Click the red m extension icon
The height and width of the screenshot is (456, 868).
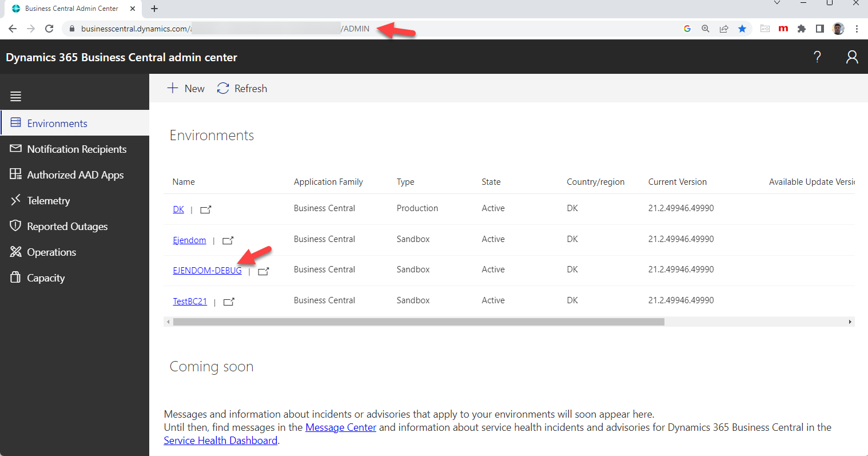(783, 29)
